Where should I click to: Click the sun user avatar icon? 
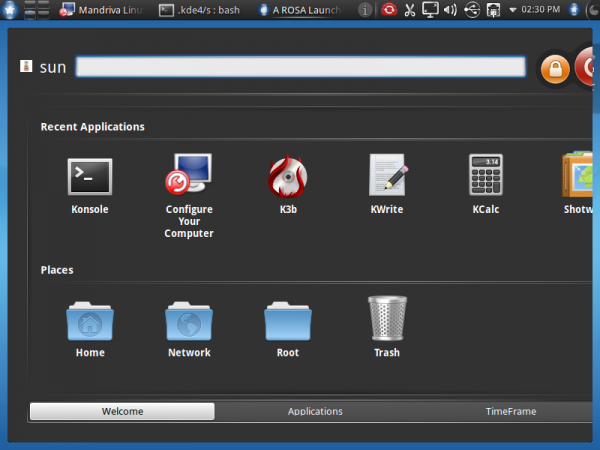point(26,66)
